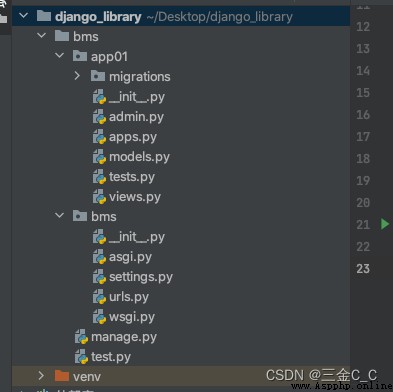
Task: Expand the venv folder chevron
Action: point(41,376)
